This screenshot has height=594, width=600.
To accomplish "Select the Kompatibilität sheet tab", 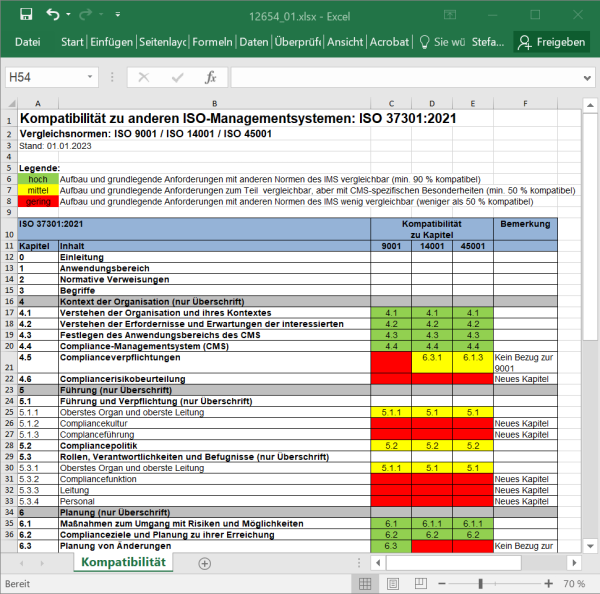I will (126, 563).
